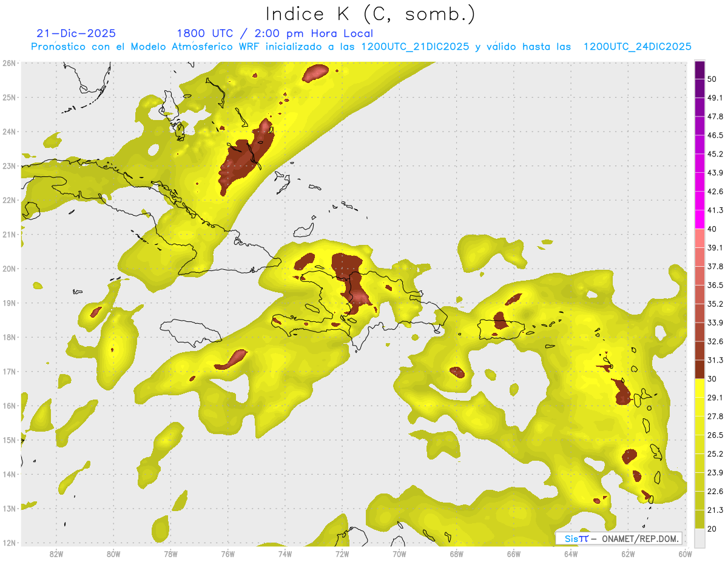The height and width of the screenshot is (562, 728).
Task: Click the '70W' longitude axis label
Action: pos(399,554)
